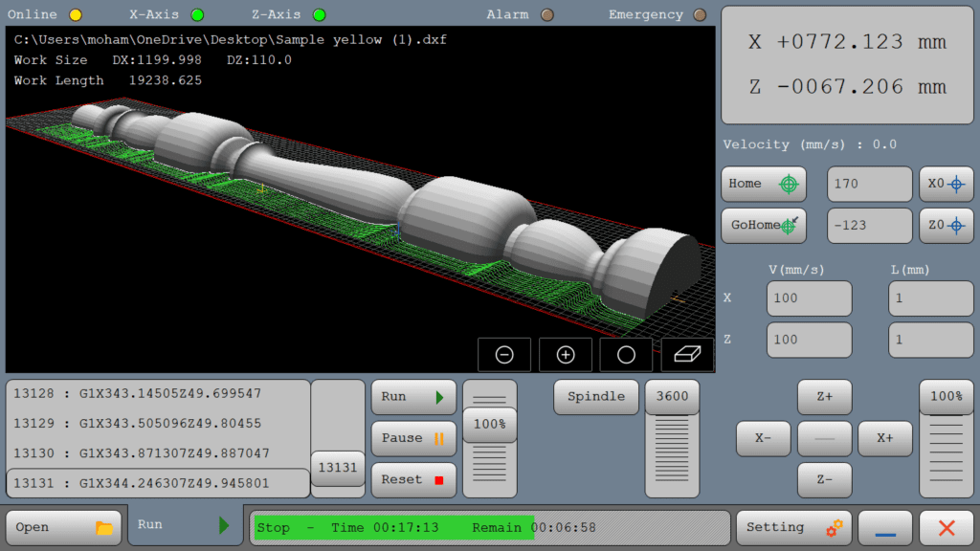The image size is (980, 551).
Task: Click the Online status indicator light
Action: [x=76, y=14]
